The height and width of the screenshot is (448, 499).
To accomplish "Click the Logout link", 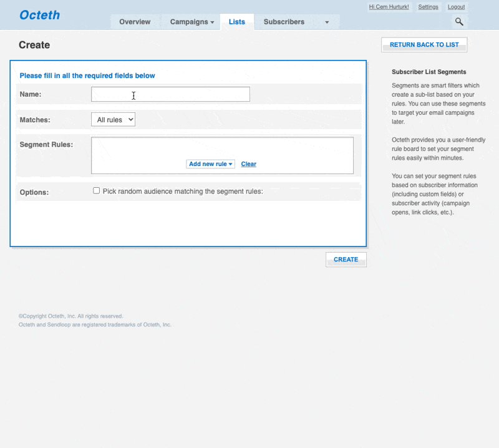I will pyautogui.click(x=456, y=7).
